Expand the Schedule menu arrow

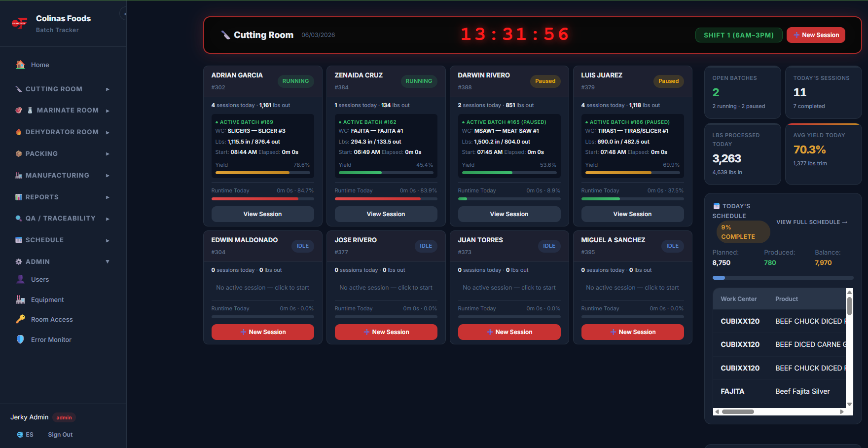pyautogui.click(x=108, y=240)
